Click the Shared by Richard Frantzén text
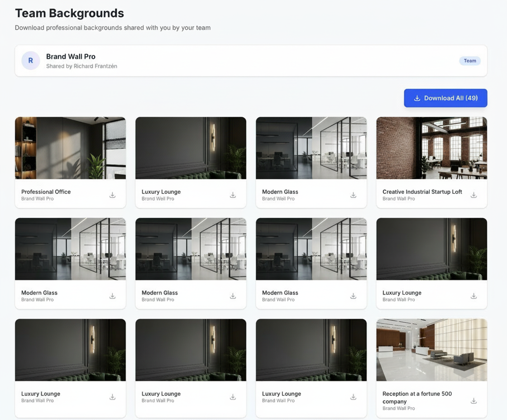The image size is (507, 420). 81,66
